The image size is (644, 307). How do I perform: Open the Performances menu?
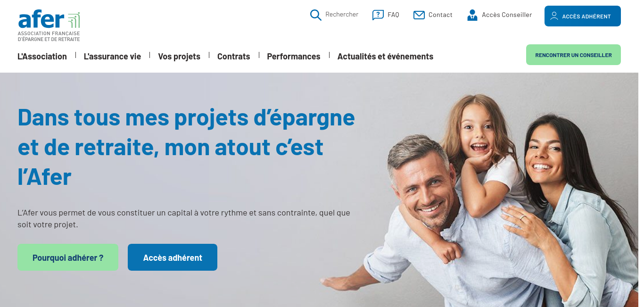[294, 57]
